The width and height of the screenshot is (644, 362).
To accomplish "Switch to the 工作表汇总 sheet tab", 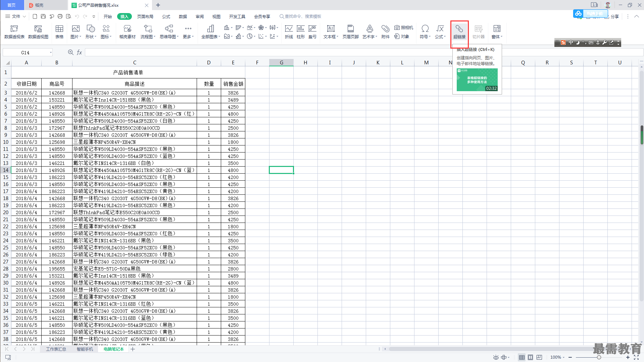I will coord(56,349).
